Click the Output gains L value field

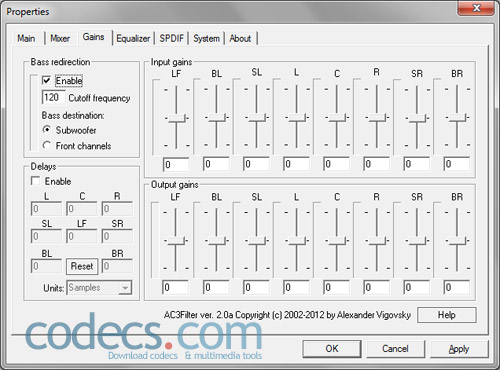pyautogui.click(x=296, y=287)
